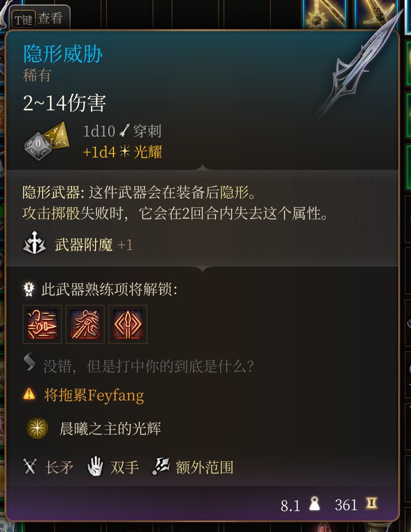Click the +1d4 光耀 radiant damage line
This screenshot has height=532, width=411.
coord(122,152)
